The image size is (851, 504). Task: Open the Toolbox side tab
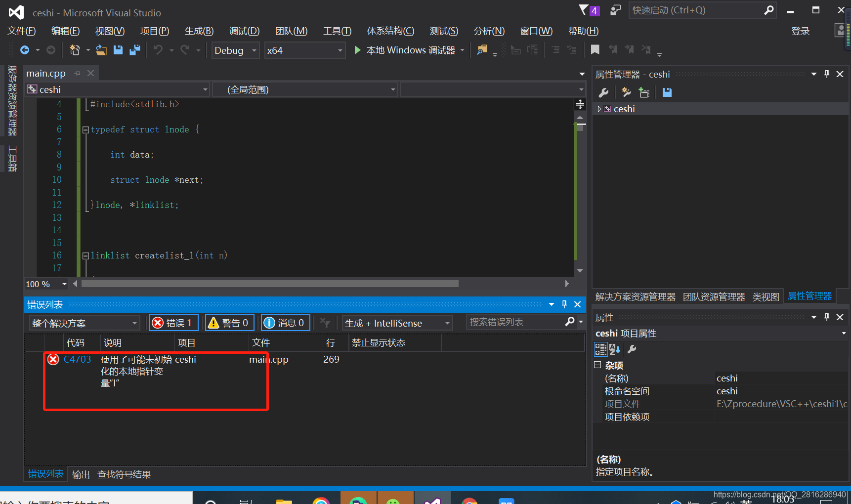(x=12, y=158)
